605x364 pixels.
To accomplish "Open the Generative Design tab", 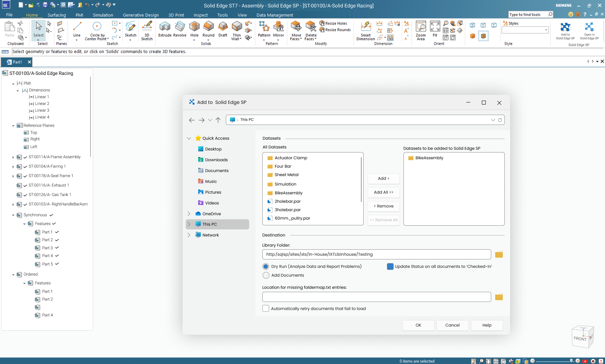I will tap(141, 15).
